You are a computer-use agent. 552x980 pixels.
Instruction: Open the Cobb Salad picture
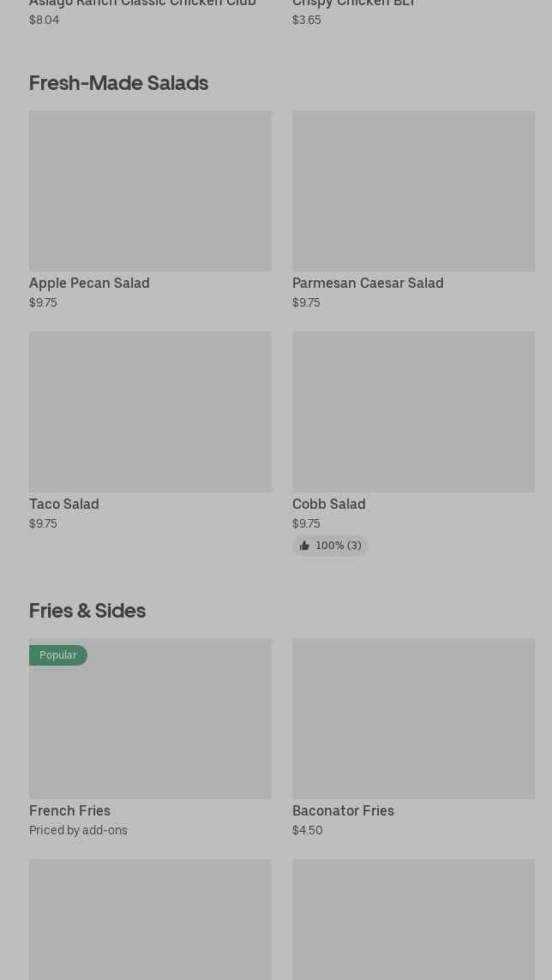413,411
